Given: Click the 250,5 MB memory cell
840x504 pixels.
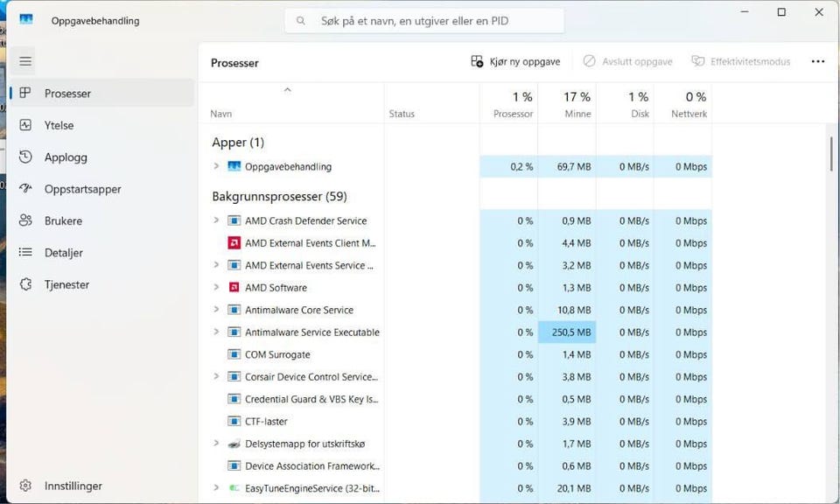Looking at the screenshot, I should 567,332.
